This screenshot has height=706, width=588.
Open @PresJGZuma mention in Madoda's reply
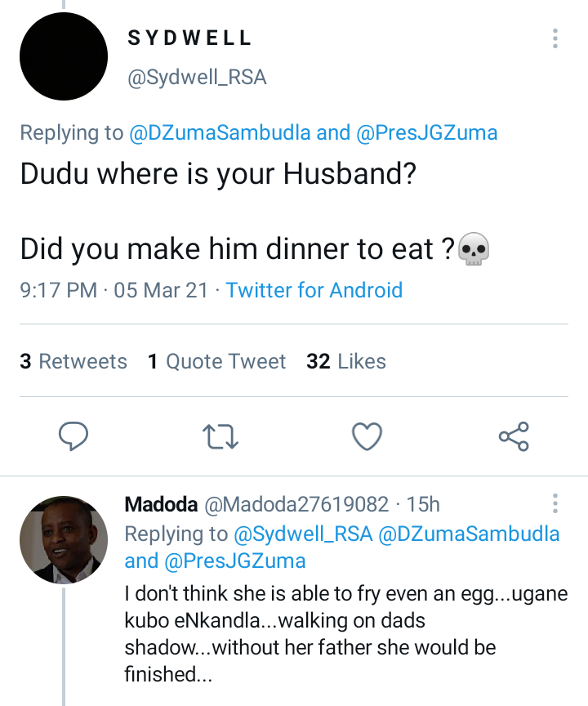235,561
